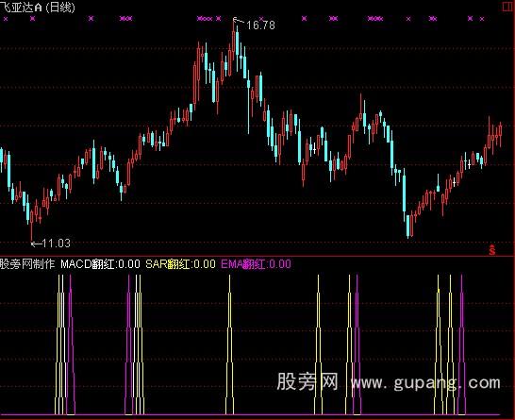Click the red box icon at top-right corner

click(x=508, y=7)
